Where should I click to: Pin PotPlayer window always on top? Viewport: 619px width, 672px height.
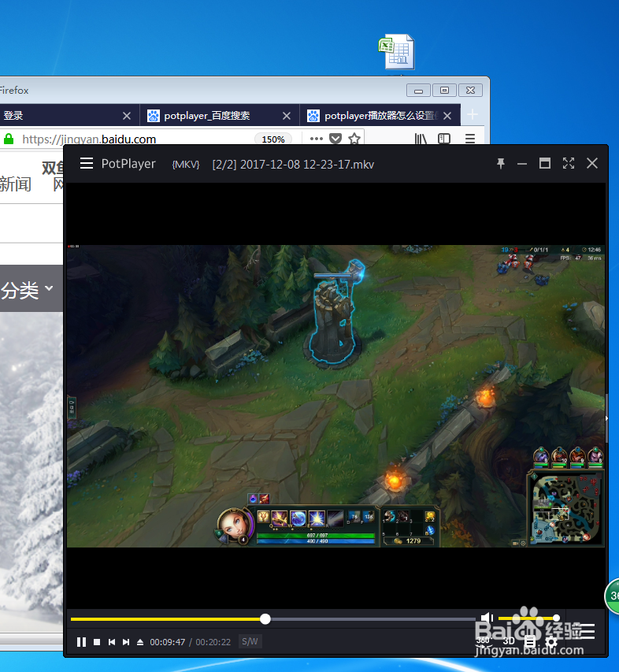(x=500, y=163)
